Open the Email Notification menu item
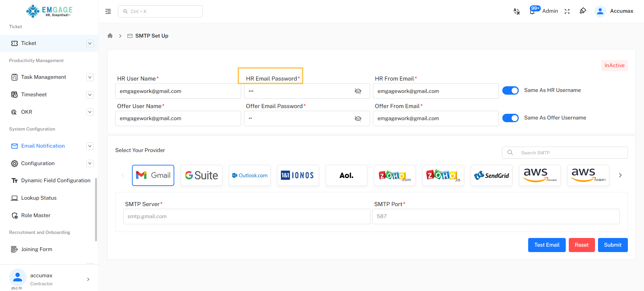The image size is (644, 291). coord(43,146)
